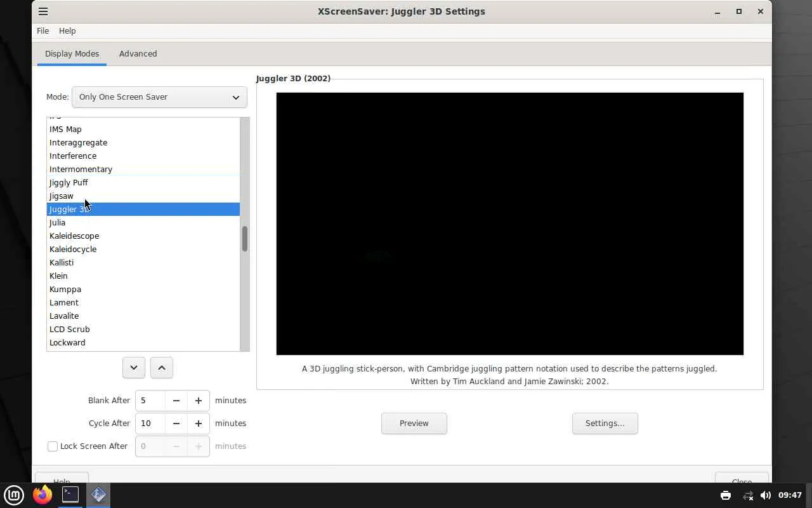The image size is (812, 508).
Task: Open the hamburger menu in the title bar
Action: 43,11
